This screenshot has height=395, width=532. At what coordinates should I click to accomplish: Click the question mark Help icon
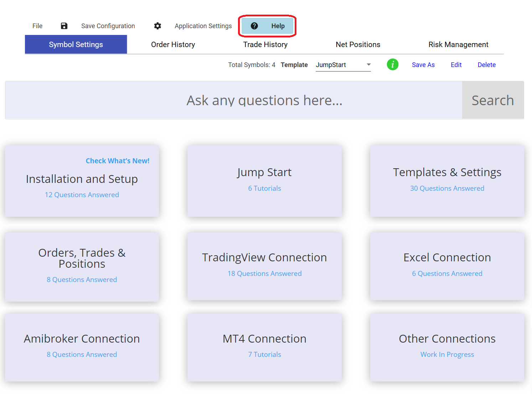pyautogui.click(x=254, y=26)
